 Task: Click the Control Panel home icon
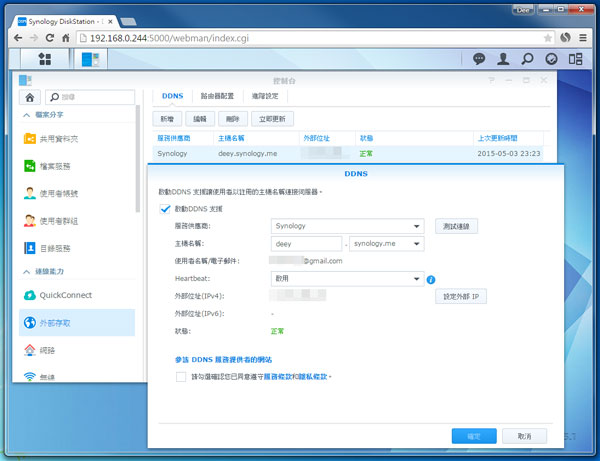coord(30,97)
